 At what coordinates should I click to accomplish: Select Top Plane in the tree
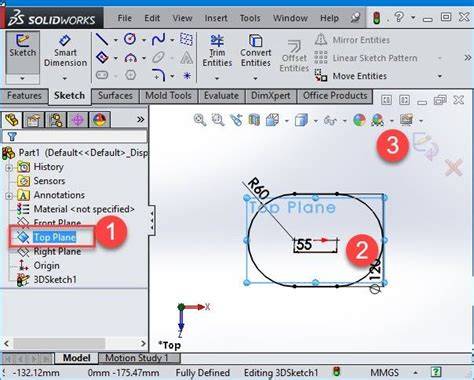pyautogui.click(x=55, y=237)
